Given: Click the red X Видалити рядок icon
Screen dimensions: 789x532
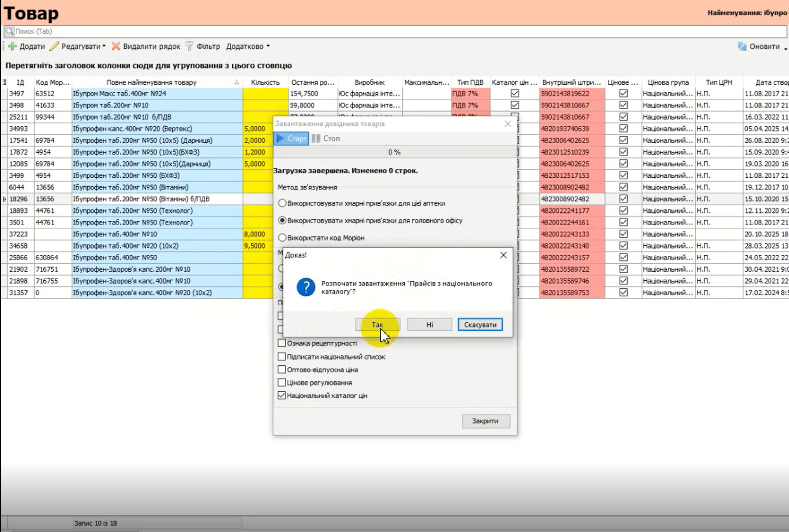Looking at the screenshot, I should click(116, 46).
